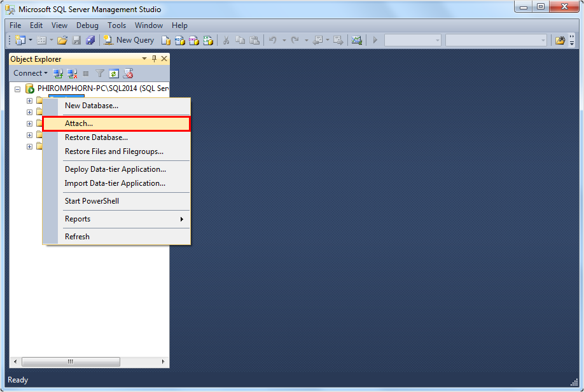Click the Redo arrow icon
Screen dimensions: 584x392
pyautogui.click(x=295, y=40)
